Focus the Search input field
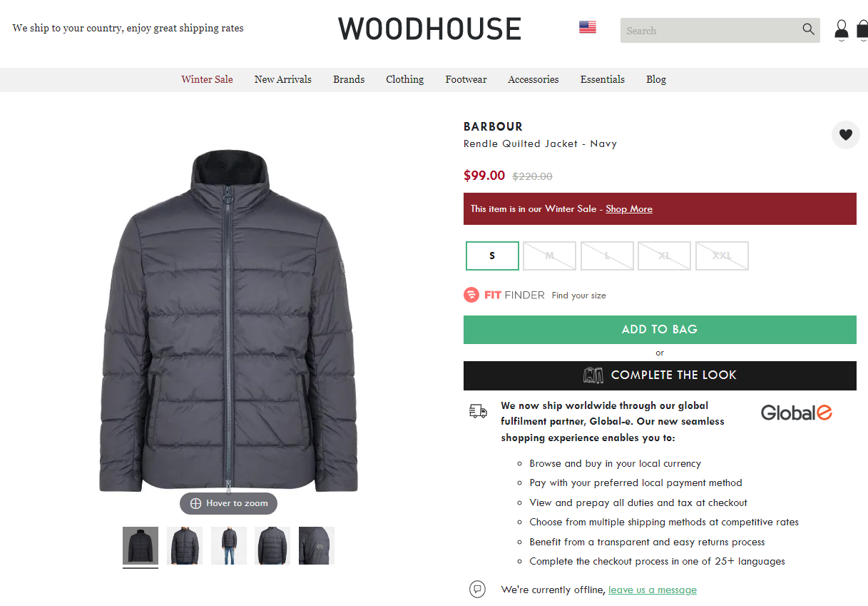The width and height of the screenshot is (868, 606). (x=710, y=30)
